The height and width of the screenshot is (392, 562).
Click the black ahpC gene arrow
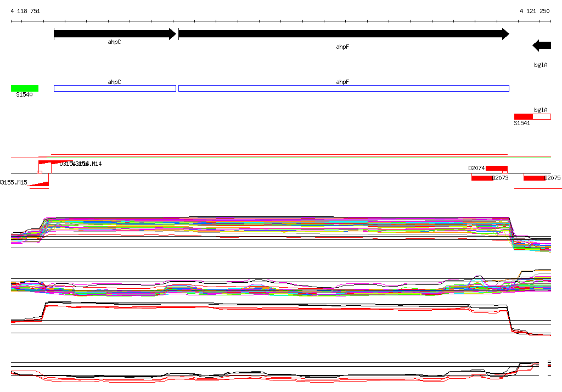(x=115, y=34)
